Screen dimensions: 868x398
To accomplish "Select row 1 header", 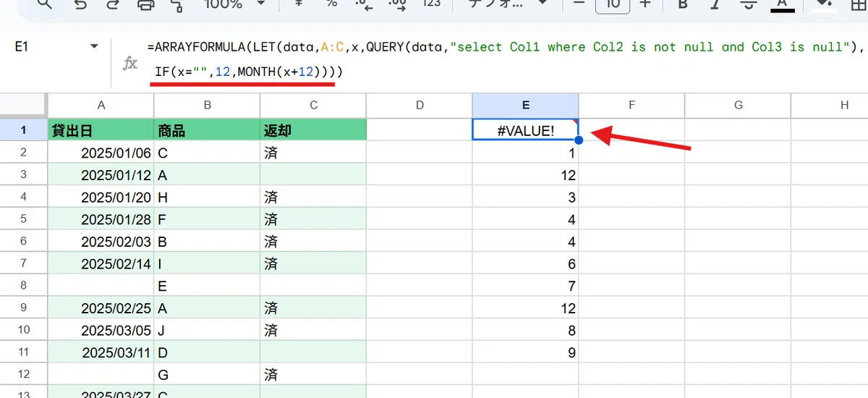I will point(24,130).
